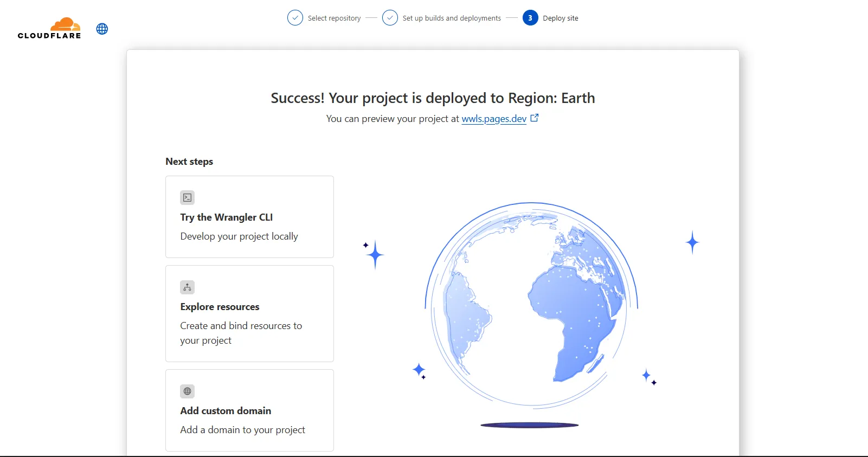Open the Try the Wrangler CLI title

point(227,217)
